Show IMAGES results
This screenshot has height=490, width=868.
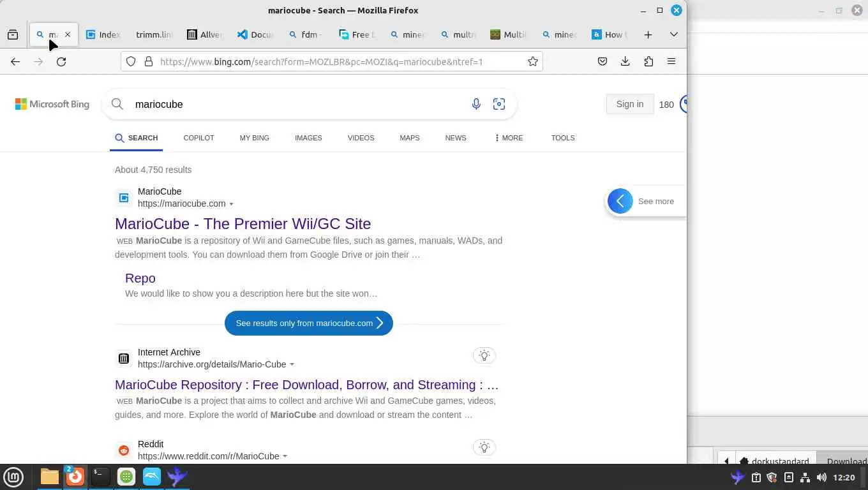[308, 138]
